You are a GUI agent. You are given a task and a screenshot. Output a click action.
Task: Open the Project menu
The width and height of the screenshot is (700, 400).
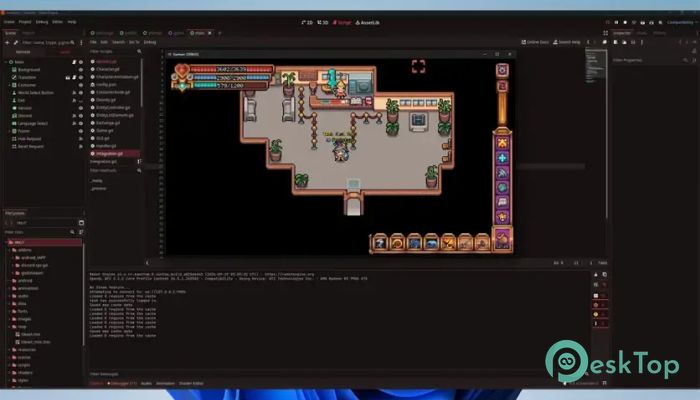pyautogui.click(x=25, y=22)
